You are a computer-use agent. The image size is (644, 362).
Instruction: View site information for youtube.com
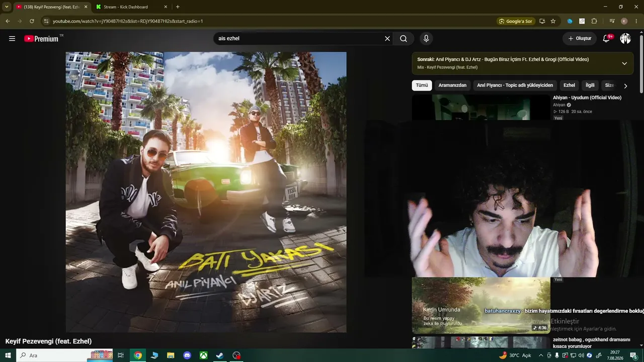pyautogui.click(x=46, y=21)
